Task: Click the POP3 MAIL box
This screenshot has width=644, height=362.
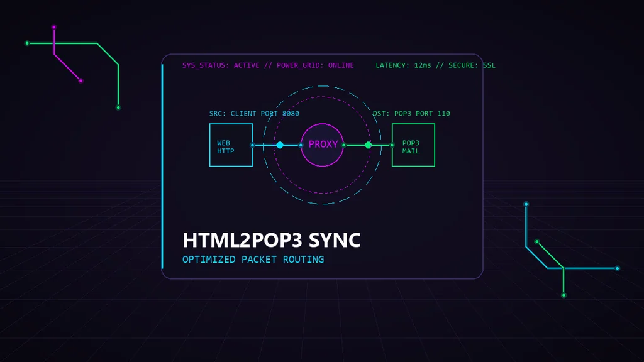Action: pyautogui.click(x=413, y=145)
